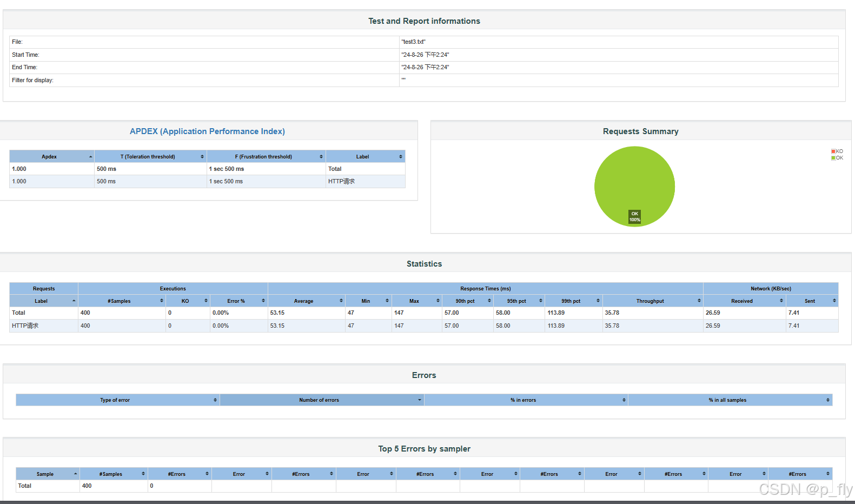Click the Statistics section heading
The image size is (855, 504).
(x=425, y=264)
